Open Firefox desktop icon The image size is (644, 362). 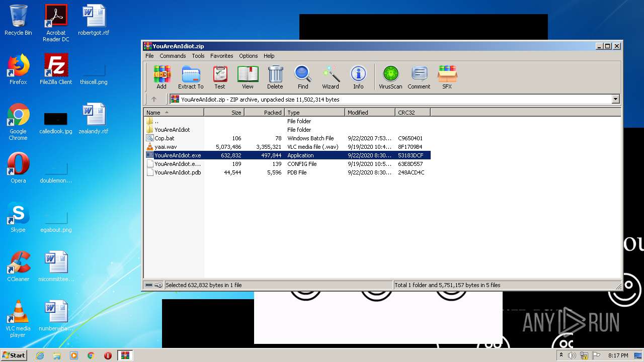pos(18,69)
